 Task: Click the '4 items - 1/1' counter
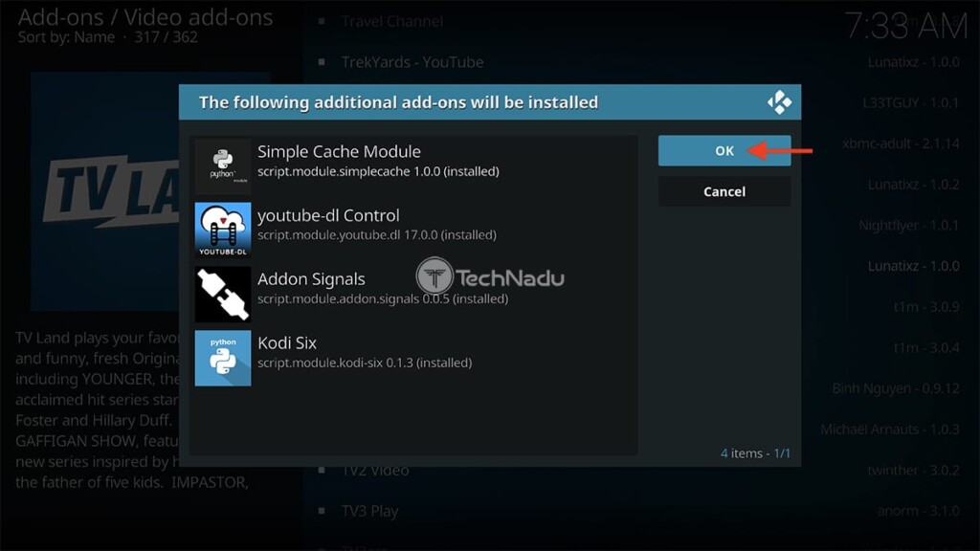click(x=755, y=452)
